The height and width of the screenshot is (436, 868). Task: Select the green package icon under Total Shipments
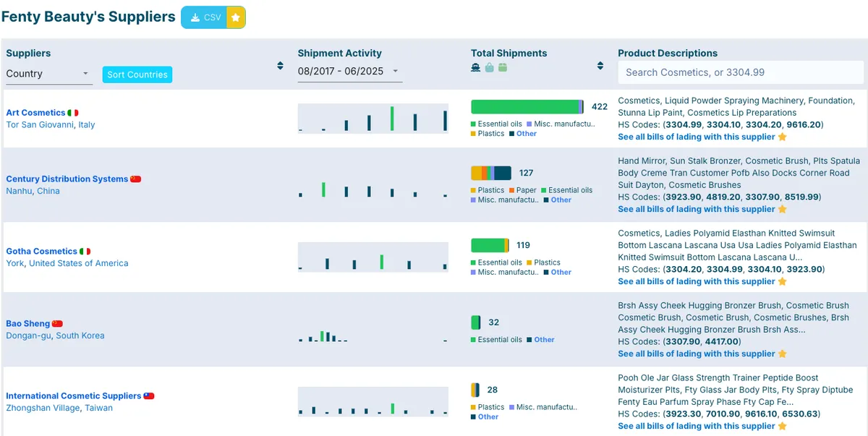click(x=503, y=67)
